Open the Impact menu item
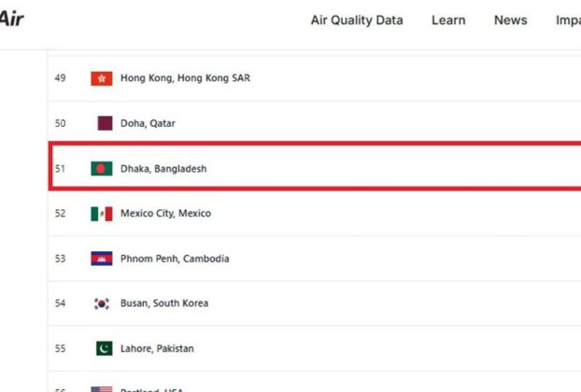 click(x=569, y=20)
